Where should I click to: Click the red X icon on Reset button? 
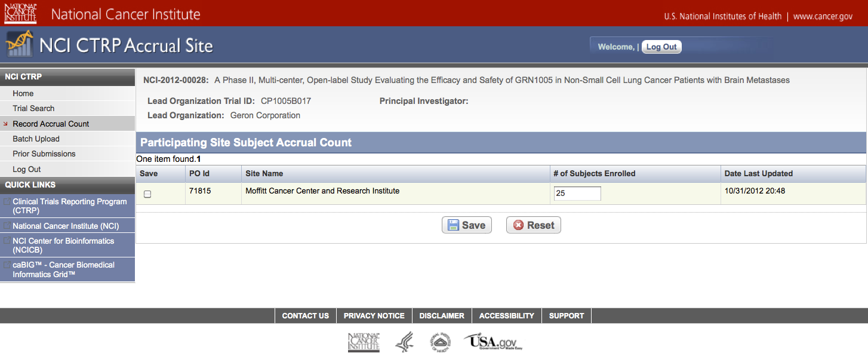click(518, 225)
